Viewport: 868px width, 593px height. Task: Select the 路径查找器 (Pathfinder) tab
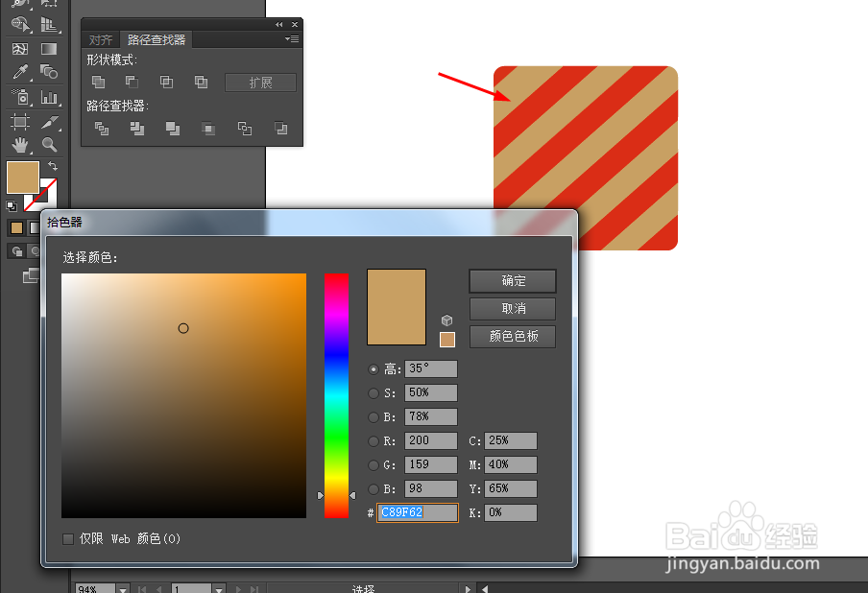(x=157, y=40)
